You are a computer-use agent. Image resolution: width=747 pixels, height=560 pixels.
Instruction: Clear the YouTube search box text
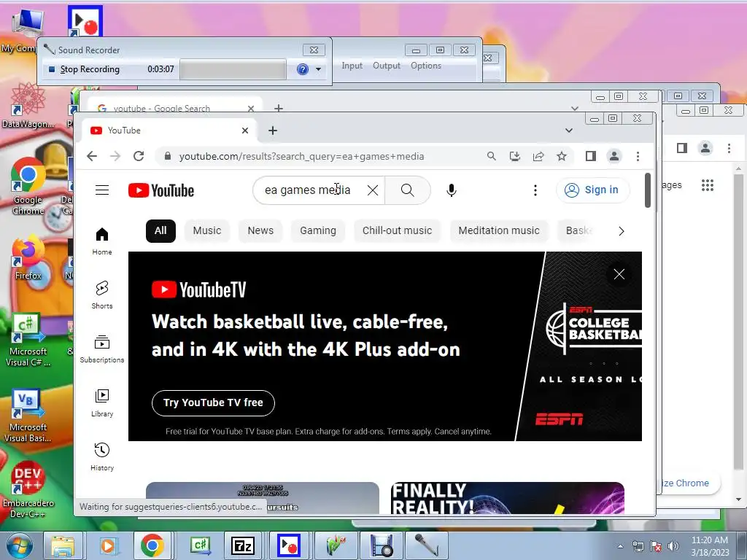(x=373, y=190)
